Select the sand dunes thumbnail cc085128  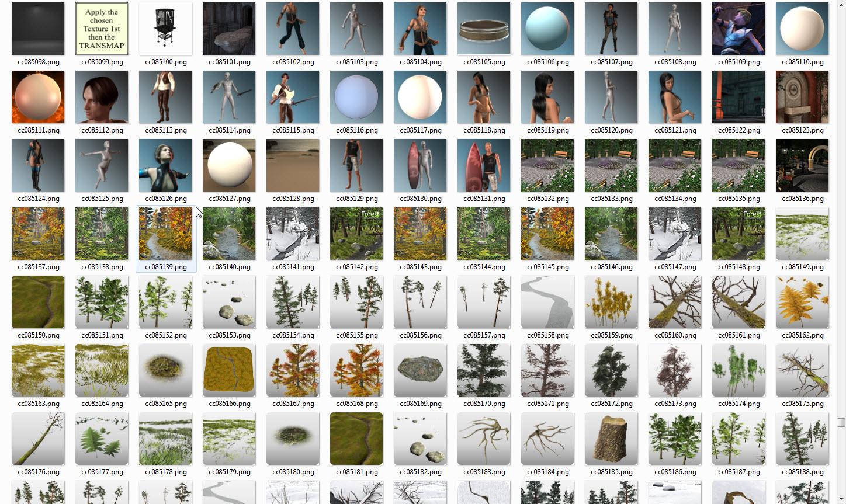[x=293, y=165]
